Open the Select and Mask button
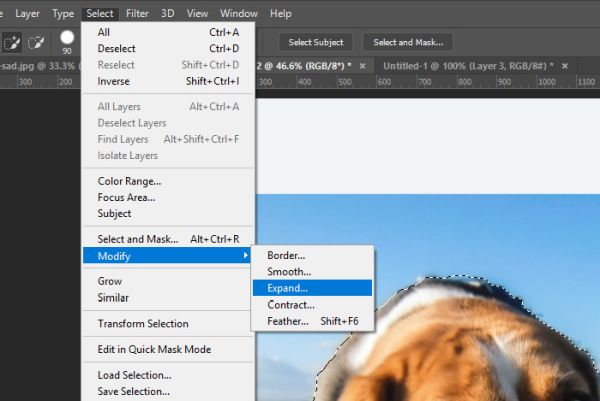 click(408, 42)
